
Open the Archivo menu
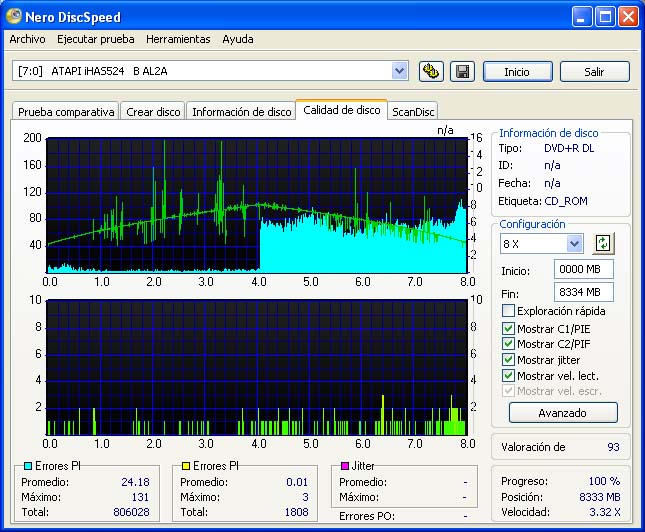pyautogui.click(x=27, y=40)
